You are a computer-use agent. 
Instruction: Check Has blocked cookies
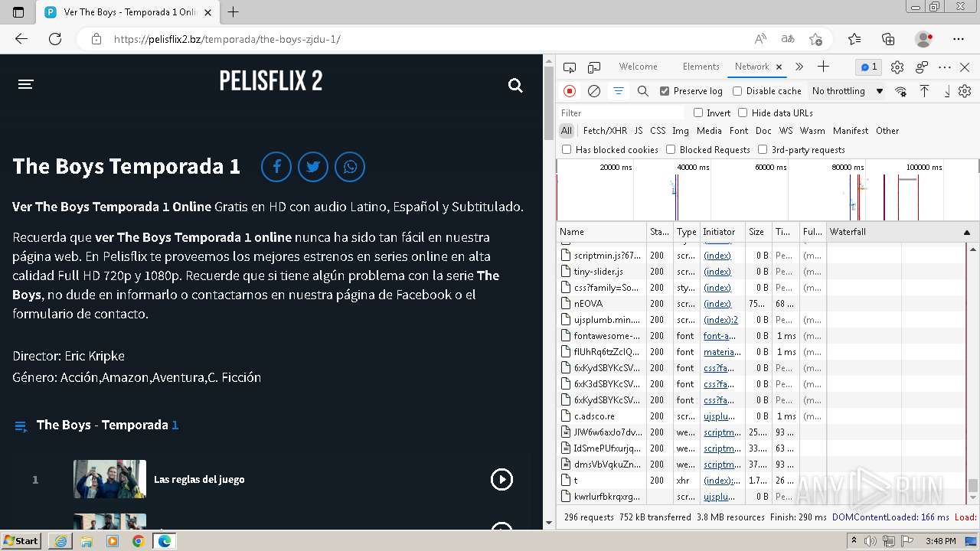pos(567,149)
